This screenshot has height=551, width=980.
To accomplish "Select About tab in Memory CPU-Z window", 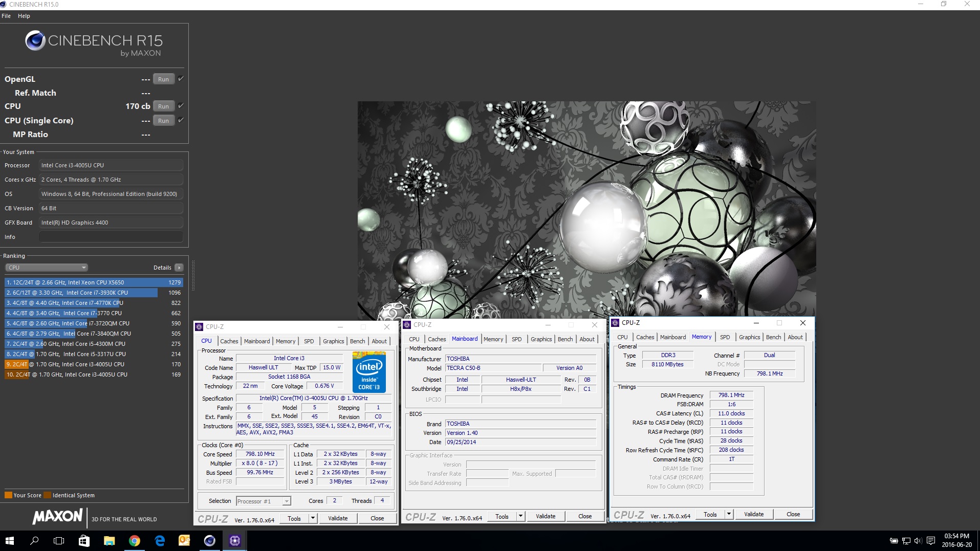I will 795,337.
